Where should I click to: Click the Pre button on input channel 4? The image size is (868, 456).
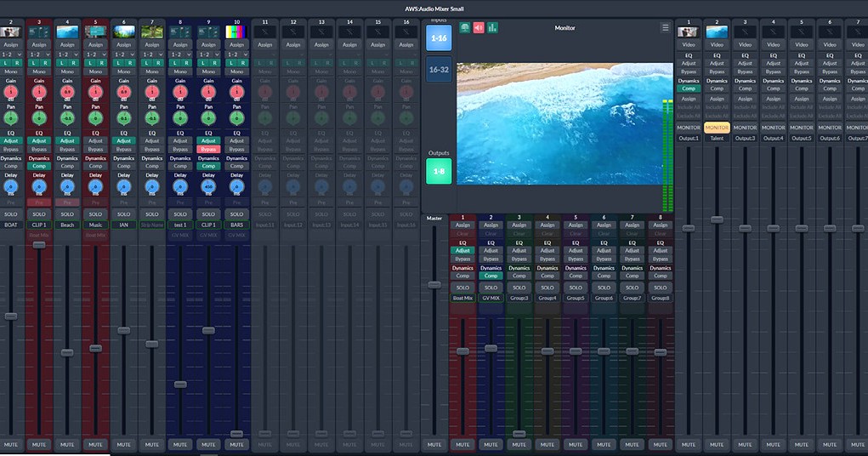[x=67, y=202]
